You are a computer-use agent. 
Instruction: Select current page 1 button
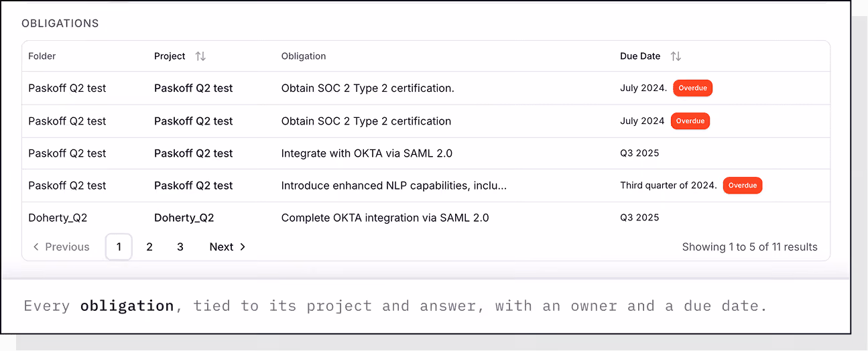click(119, 247)
